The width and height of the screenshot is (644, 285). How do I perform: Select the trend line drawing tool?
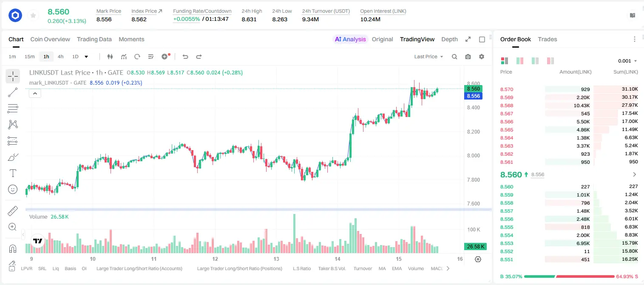tap(13, 92)
